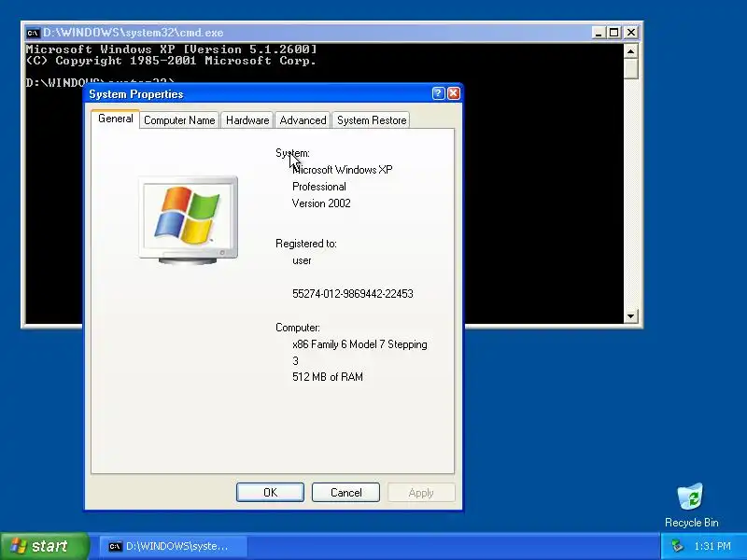Click cmd window scrollbar up arrow

coord(630,51)
